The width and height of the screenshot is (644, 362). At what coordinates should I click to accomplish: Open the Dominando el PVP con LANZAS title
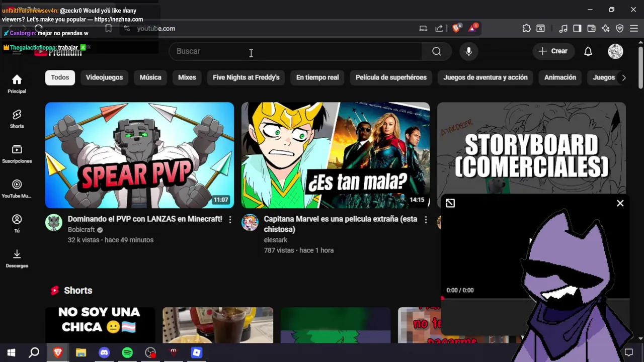145,219
